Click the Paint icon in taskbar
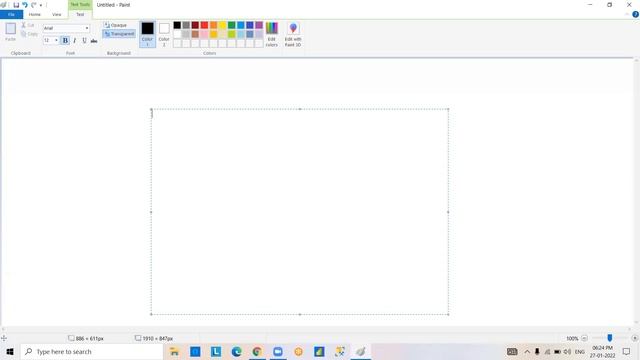 [360, 351]
